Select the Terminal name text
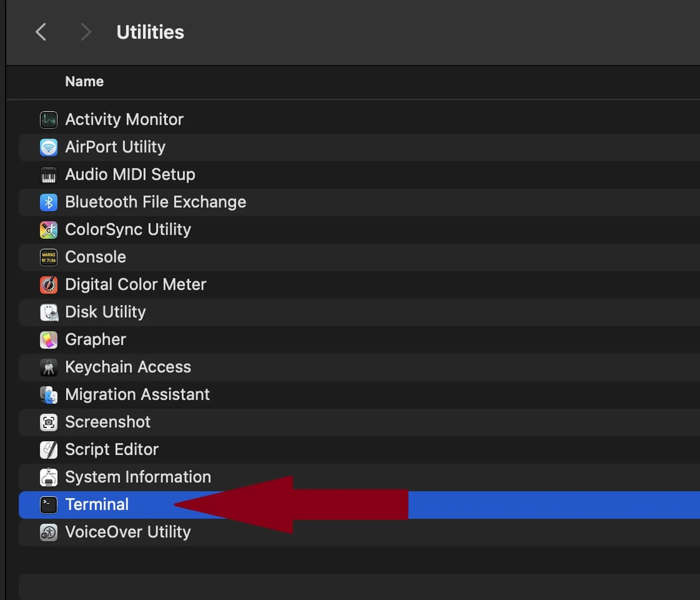700x600 pixels. 97,505
